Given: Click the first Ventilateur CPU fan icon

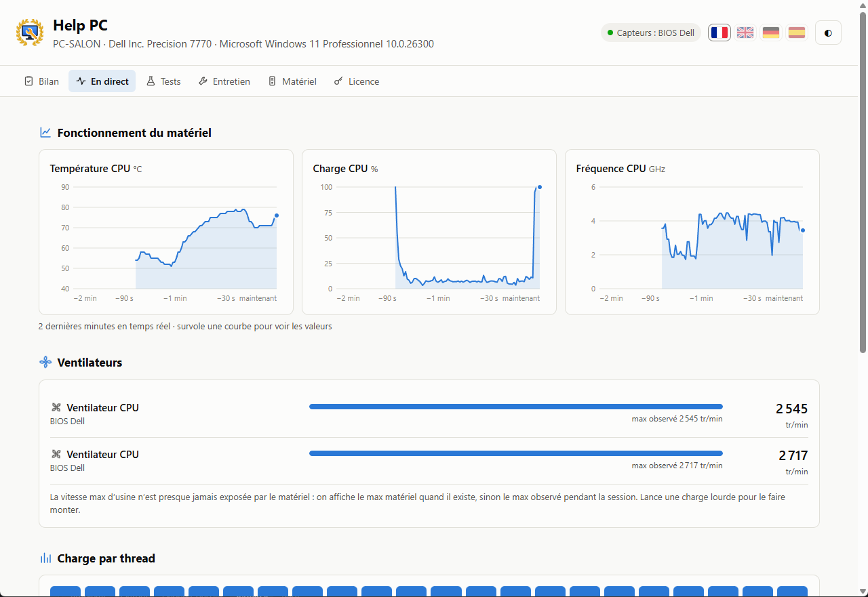Looking at the screenshot, I should pyautogui.click(x=56, y=408).
